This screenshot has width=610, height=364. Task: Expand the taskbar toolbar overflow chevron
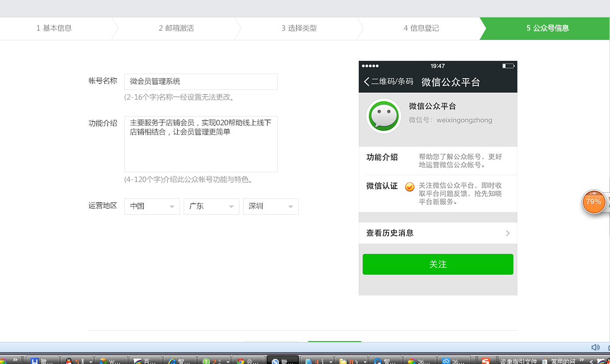tap(582, 360)
